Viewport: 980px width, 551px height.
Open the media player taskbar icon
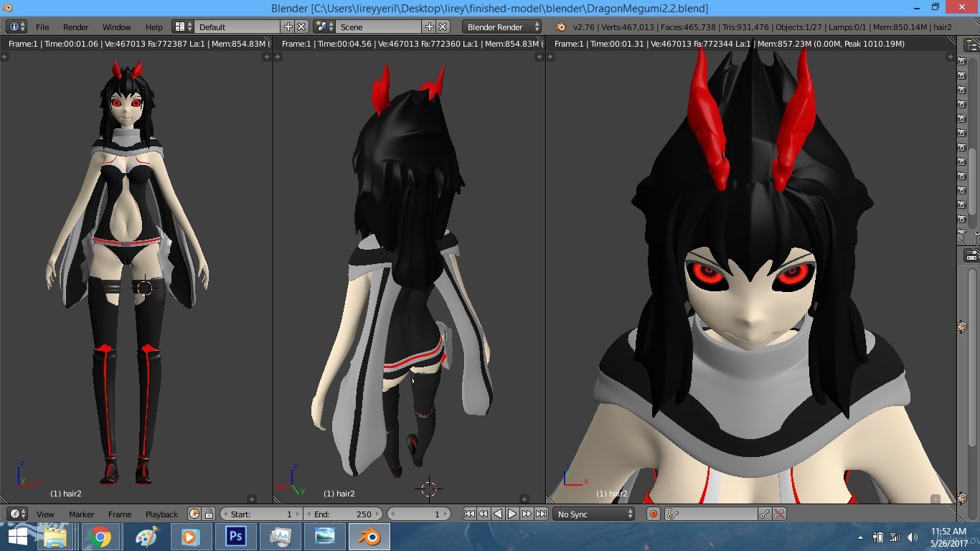point(190,537)
